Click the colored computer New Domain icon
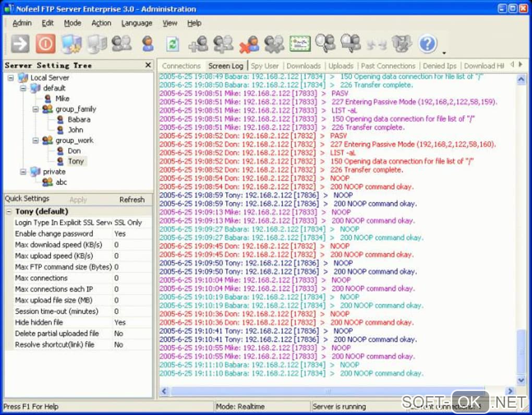 71,44
